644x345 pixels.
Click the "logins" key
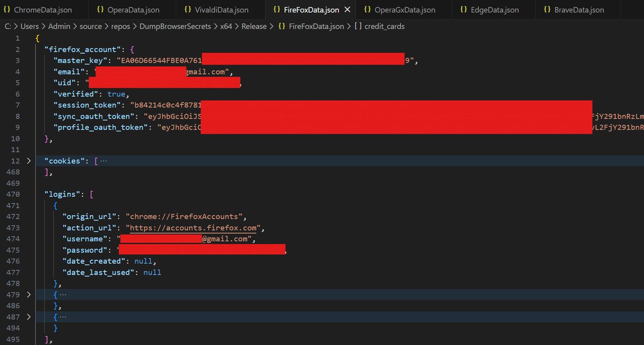[x=63, y=195]
